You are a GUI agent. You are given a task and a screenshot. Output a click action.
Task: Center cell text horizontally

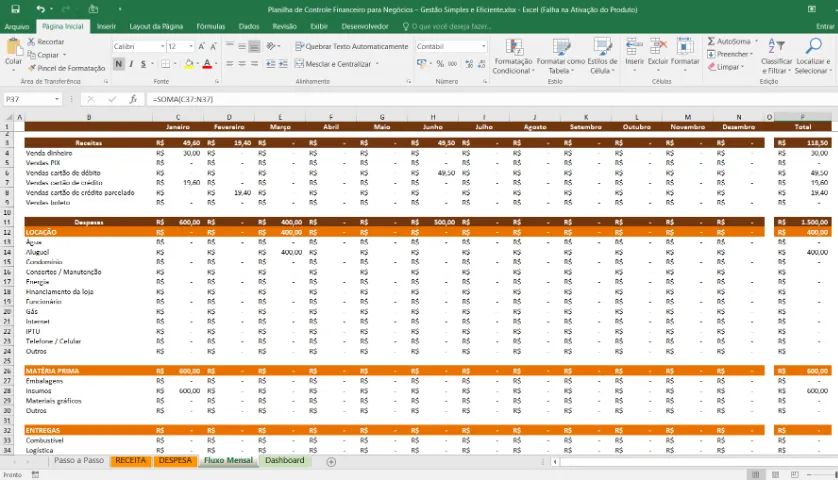(x=242, y=64)
